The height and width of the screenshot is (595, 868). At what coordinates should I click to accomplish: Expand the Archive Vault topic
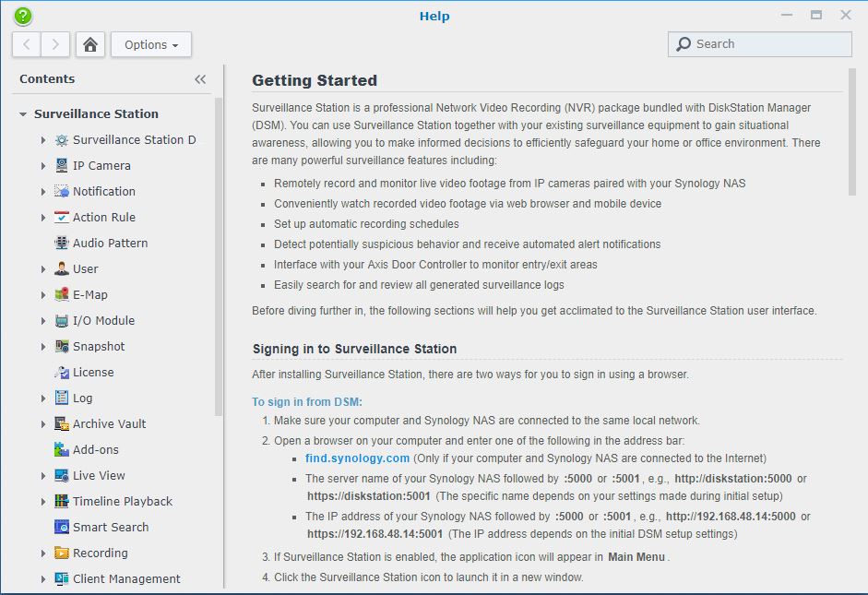[43, 424]
